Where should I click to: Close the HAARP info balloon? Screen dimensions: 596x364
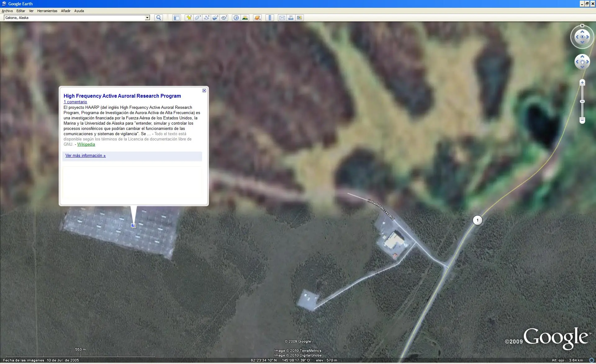point(204,91)
